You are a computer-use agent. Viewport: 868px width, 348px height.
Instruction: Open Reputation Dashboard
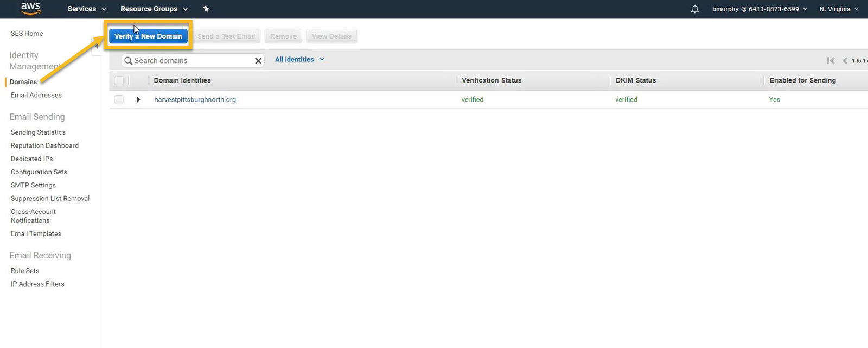coord(44,145)
